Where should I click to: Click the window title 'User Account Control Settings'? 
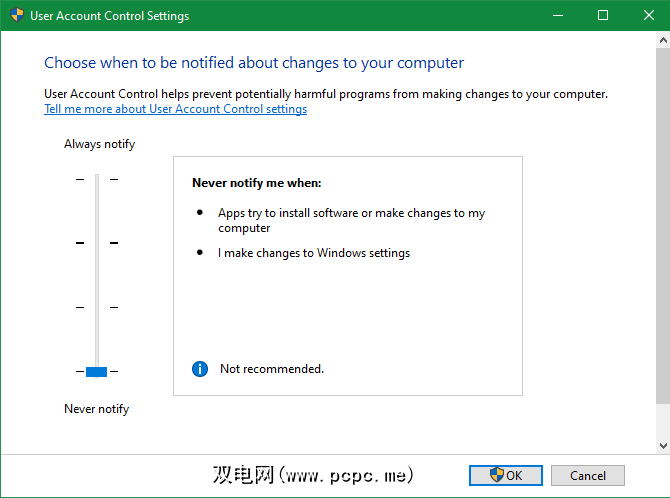[x=109, y=16]
